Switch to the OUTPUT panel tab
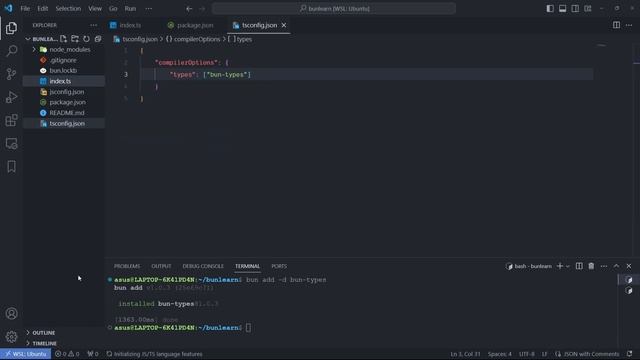Screen dimensions: 640x360 click(161, 266)
